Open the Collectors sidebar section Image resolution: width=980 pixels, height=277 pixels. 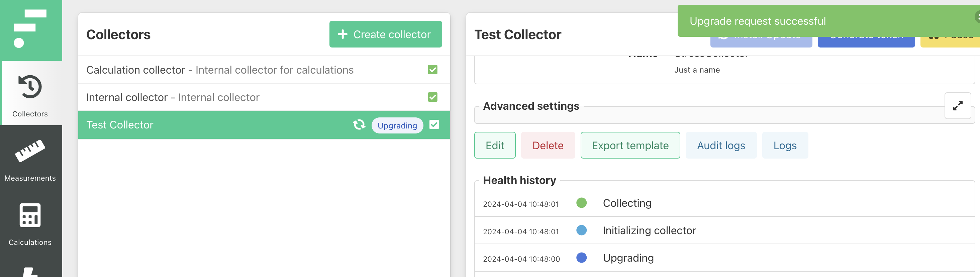click(30, 93)
